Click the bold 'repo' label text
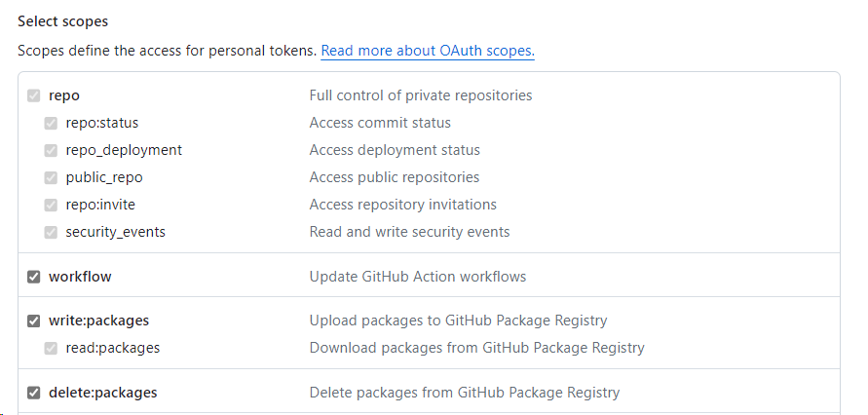 point(64,95)
